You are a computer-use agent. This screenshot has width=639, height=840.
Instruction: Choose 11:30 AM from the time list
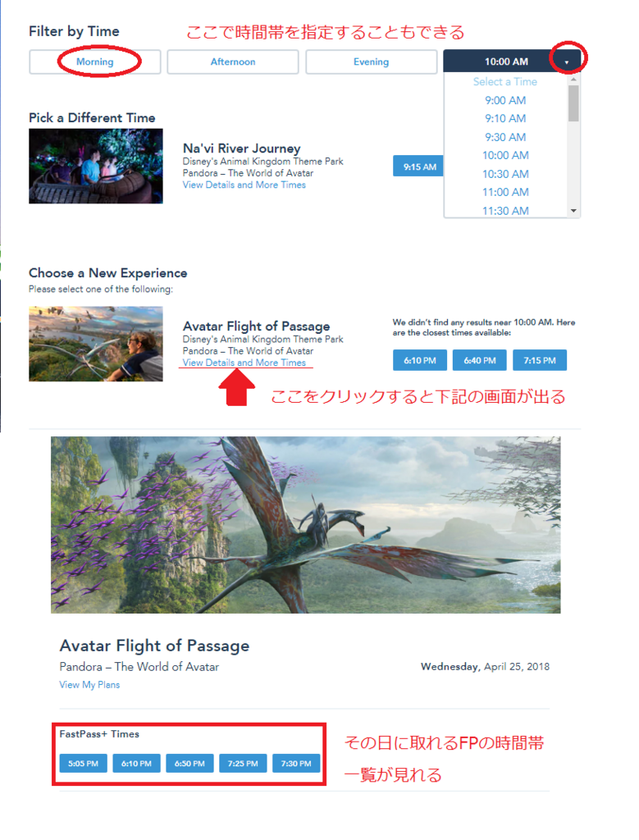click(x=505, y=211)
